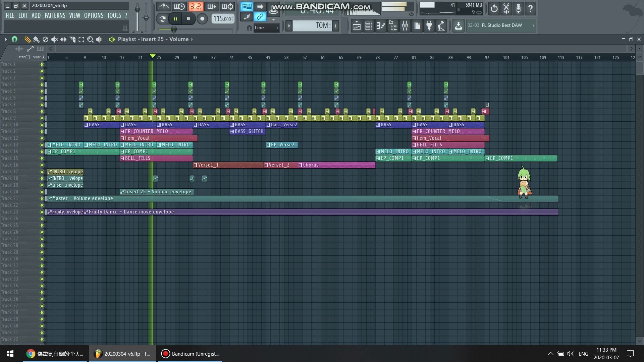This screenshot has height=362, width=644.
Task: Open audio editor scissors icon
Action: [x=506, y=8]
